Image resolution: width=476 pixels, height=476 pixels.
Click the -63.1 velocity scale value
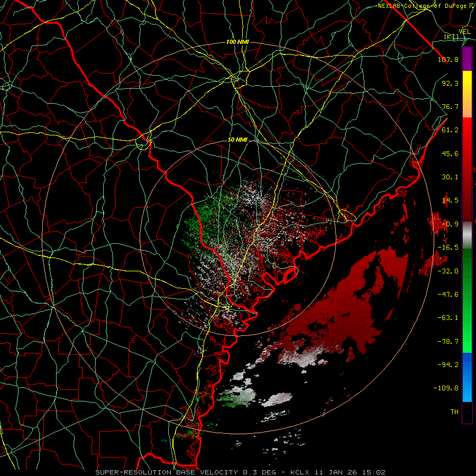(x=448, y=318)
